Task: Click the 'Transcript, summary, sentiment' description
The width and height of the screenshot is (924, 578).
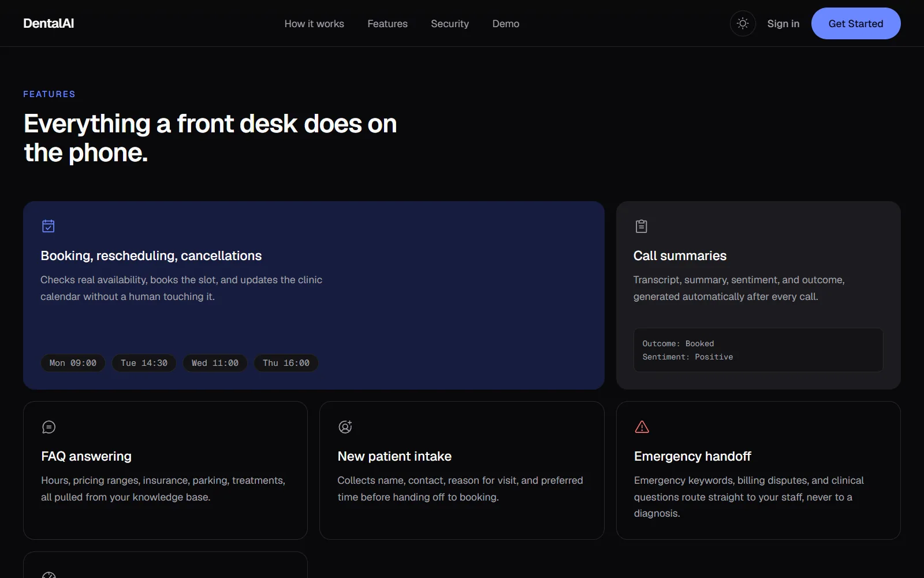Action: point(739,288)
